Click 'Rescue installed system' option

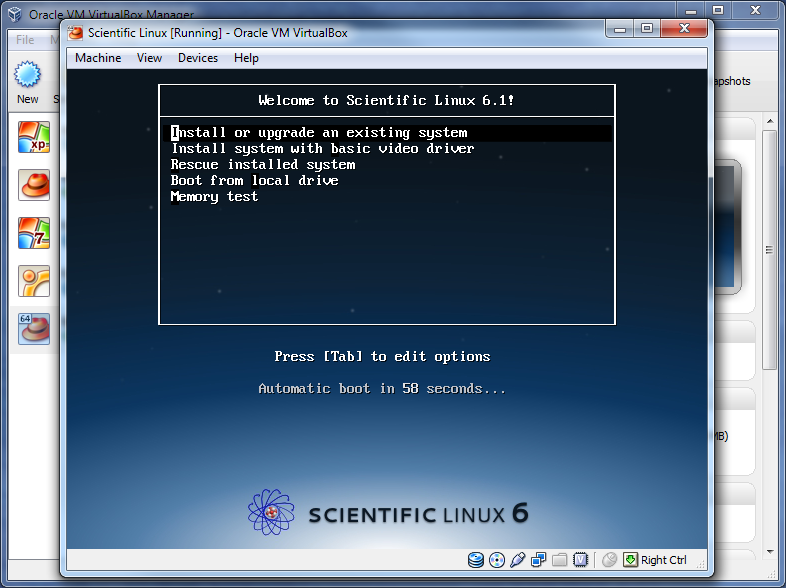point(263,164)
